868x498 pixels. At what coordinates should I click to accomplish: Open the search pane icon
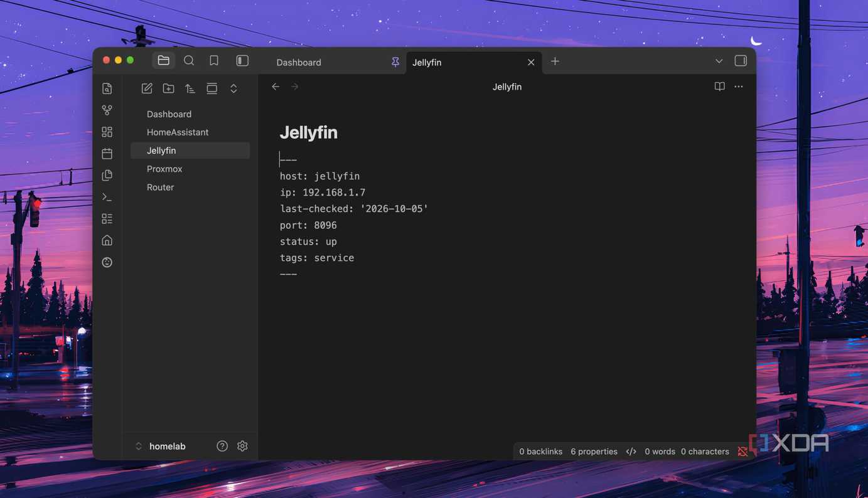point(189,61)
